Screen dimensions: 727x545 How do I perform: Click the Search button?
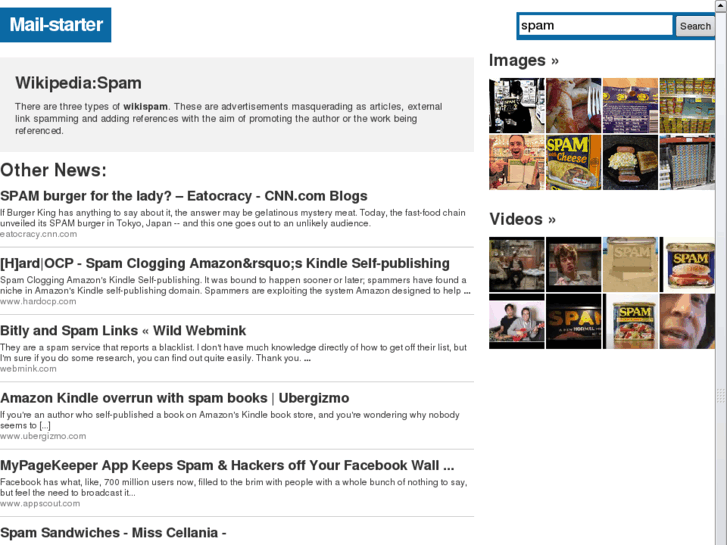coord(695,26)
